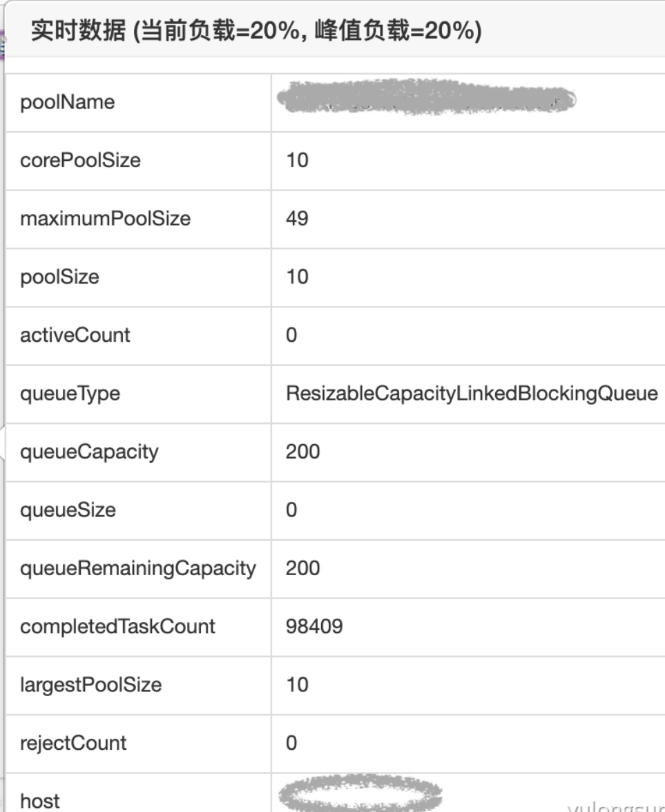Screen dimensions: 665x812
Task: Select the rejectCount label
Action: (x=73, y=743)
